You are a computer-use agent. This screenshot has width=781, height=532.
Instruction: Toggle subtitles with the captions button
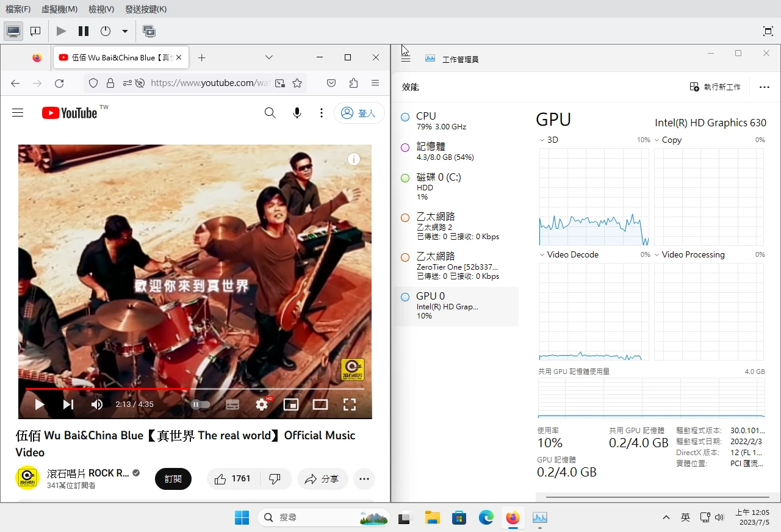(x=232, y=404)
